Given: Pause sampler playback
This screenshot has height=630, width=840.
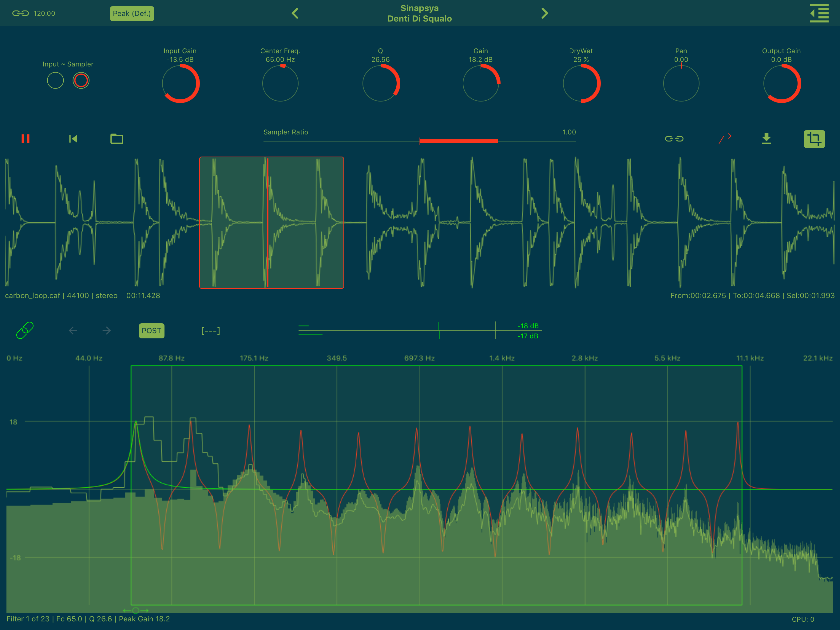Looking at the screenshot, I should (x=26, y=139).
